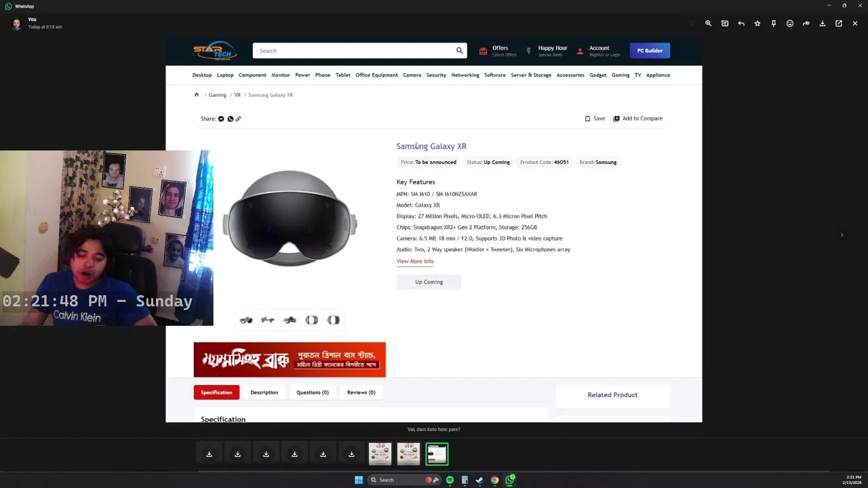Image resolution: width=868 pixels, height=488 pixels.
Task: Go to next media with right arrow
Action: (842, 235)
